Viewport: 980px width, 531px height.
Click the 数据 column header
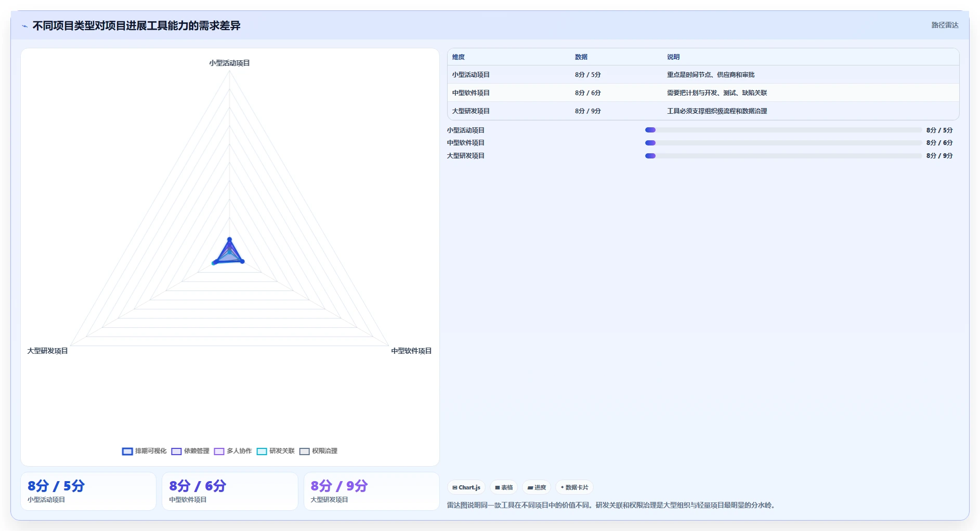(581, 57)
